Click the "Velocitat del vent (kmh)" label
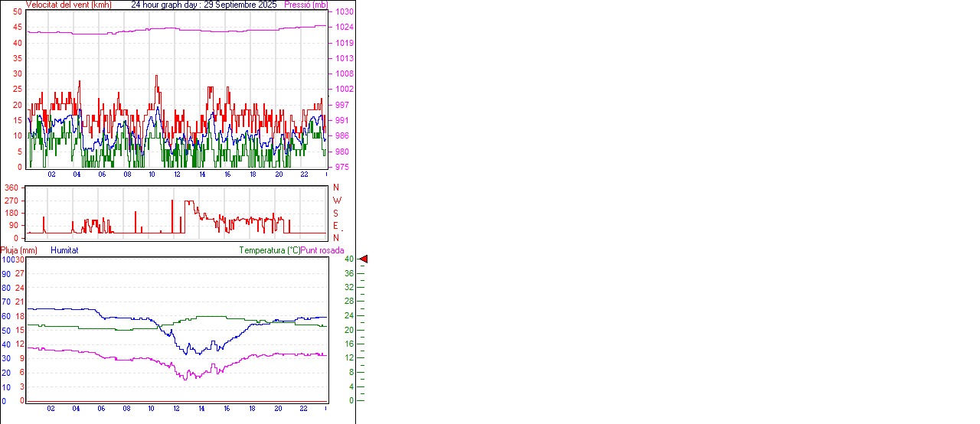Viewport: 980px width, 424px height. (x=68, y=5)
